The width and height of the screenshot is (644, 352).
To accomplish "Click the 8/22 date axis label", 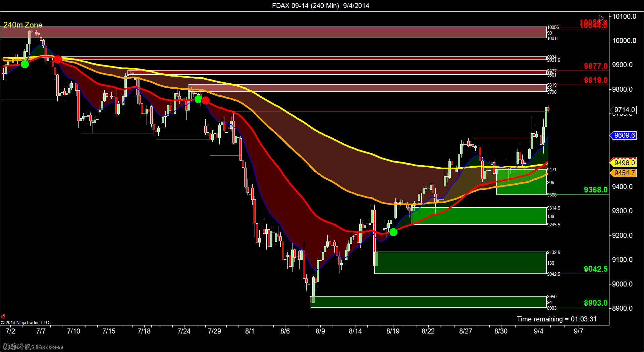I will 428,331.
